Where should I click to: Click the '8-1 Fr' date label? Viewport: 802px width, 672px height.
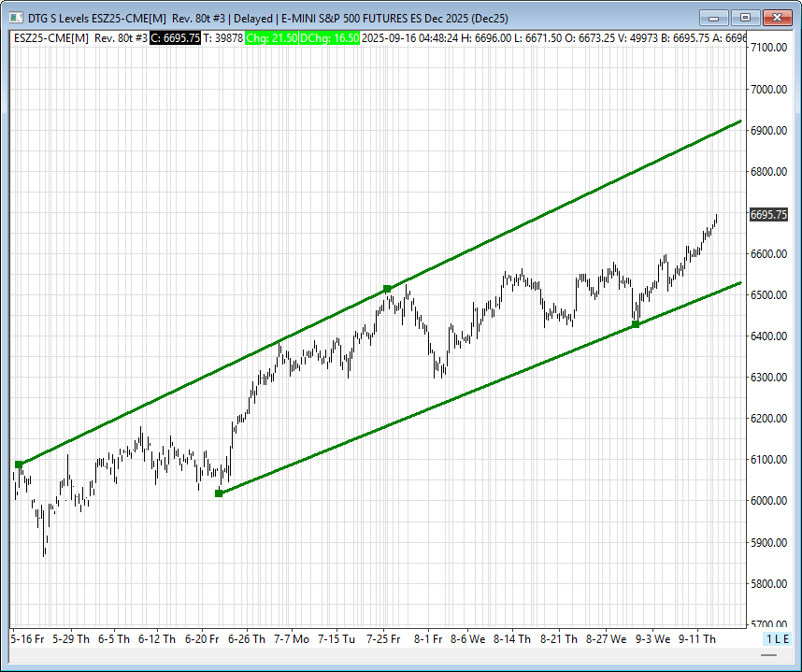(x=427, y=638)
